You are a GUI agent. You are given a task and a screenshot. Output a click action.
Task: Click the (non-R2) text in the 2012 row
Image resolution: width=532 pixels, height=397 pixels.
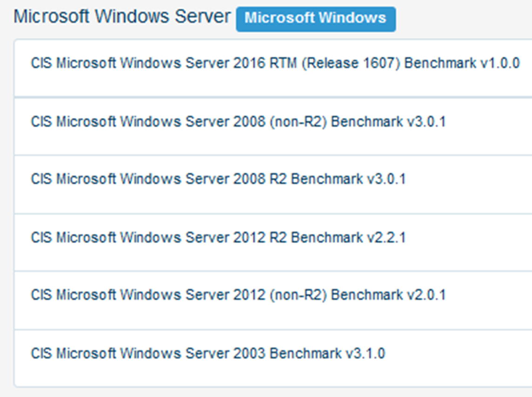(x=298, y=295)
